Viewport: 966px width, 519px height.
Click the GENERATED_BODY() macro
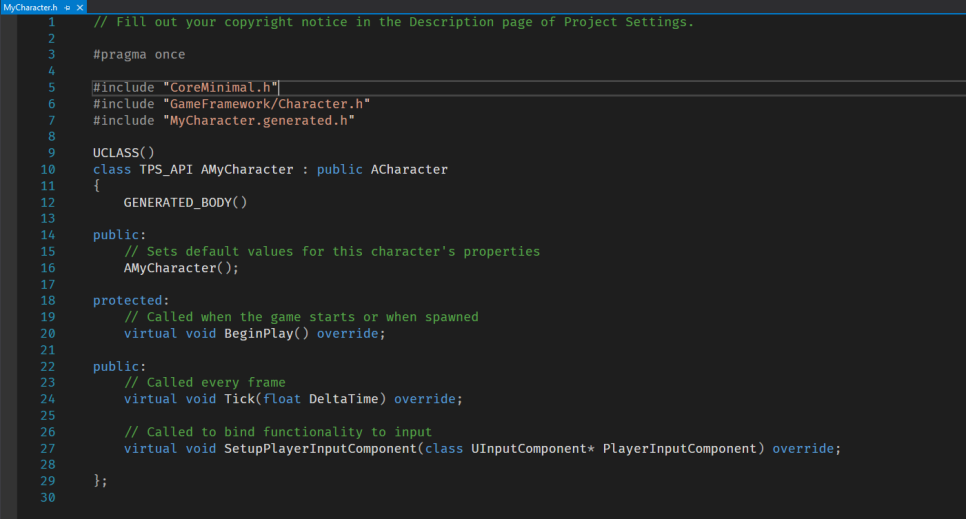click(x=185, y=203)
